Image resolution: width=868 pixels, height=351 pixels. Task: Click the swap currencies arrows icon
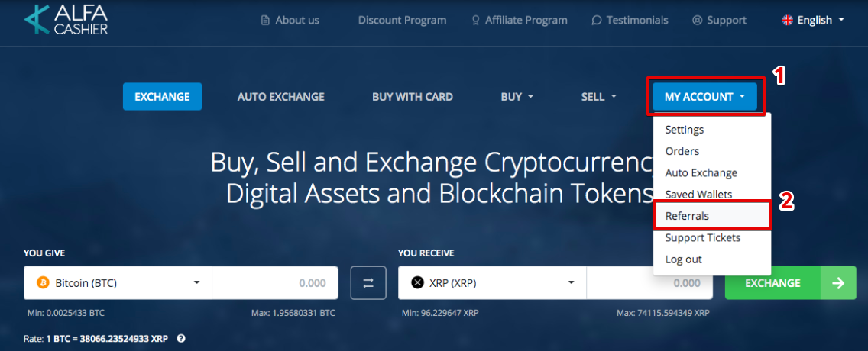pyautogui.click(x=368, y=283)
